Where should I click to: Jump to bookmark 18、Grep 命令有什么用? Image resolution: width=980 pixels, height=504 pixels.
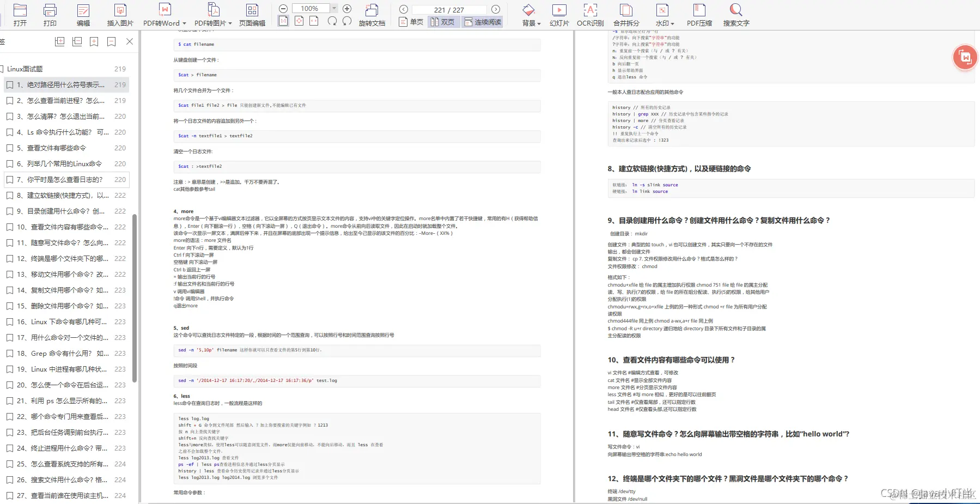(x=66, y=353)
